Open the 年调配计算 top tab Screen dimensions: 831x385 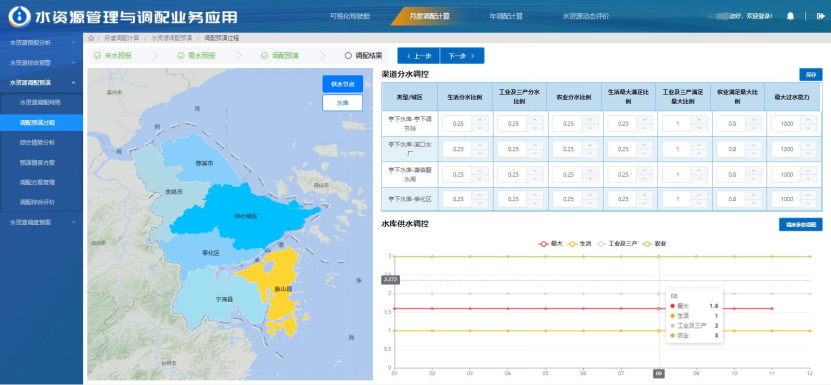click(x=506, y=16)
